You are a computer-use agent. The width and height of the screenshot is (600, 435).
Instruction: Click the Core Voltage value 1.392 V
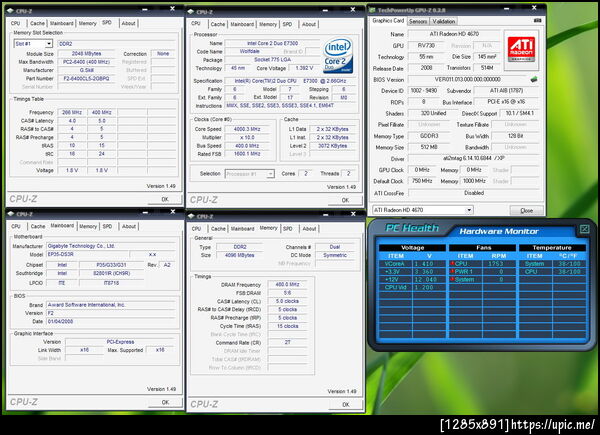[304, 68]
